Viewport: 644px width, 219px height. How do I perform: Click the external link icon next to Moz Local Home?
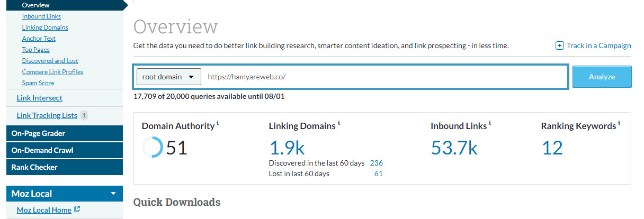coord(77,209)
